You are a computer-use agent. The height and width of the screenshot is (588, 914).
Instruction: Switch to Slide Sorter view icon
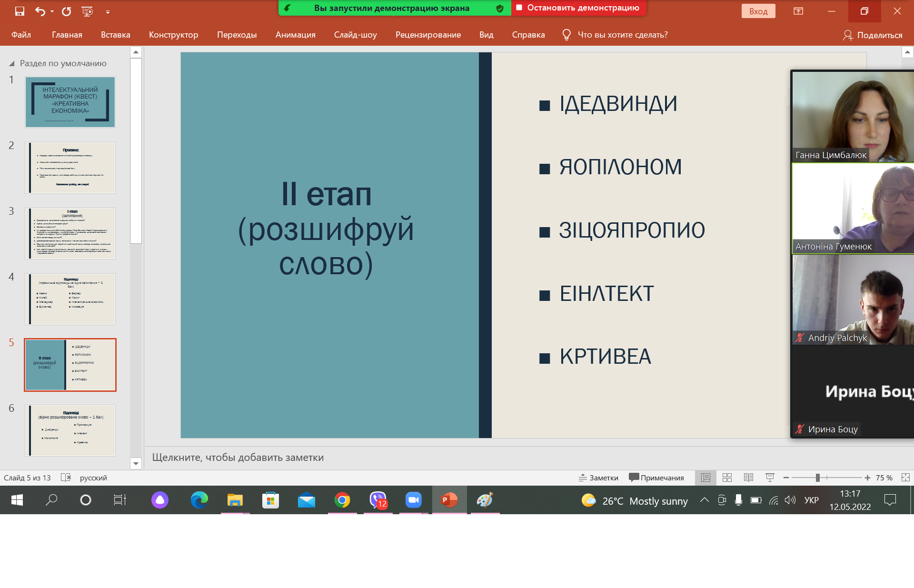727,478
